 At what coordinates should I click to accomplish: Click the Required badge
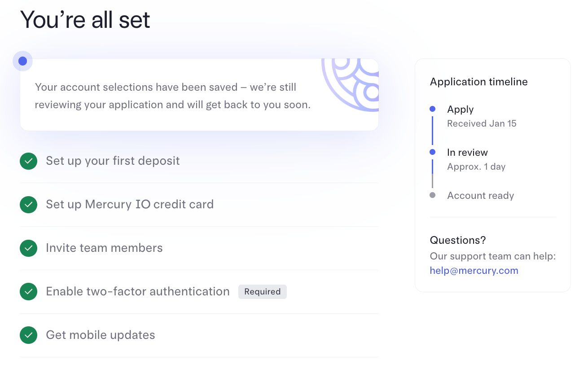pyautogui.click(x=262, y=292)
